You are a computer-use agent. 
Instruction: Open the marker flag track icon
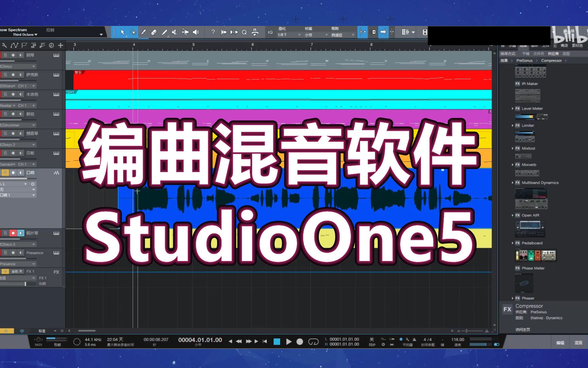pos(24,45)
